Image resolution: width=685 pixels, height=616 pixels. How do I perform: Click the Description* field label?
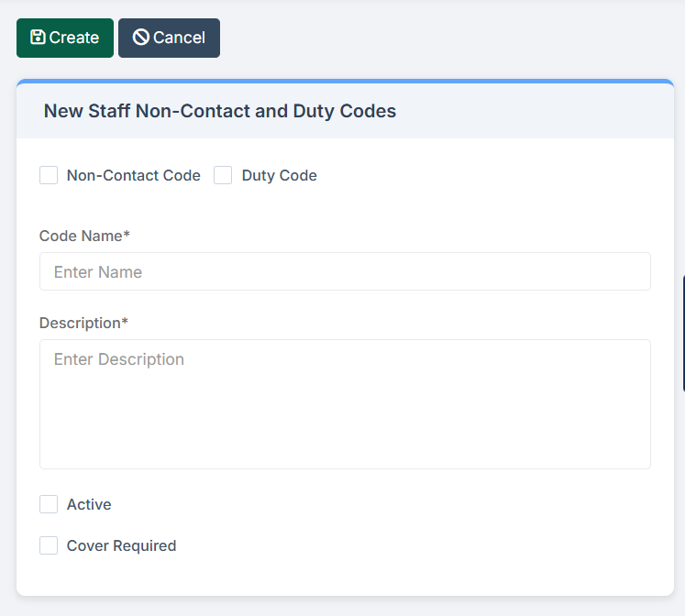click(x=83, y=323)
